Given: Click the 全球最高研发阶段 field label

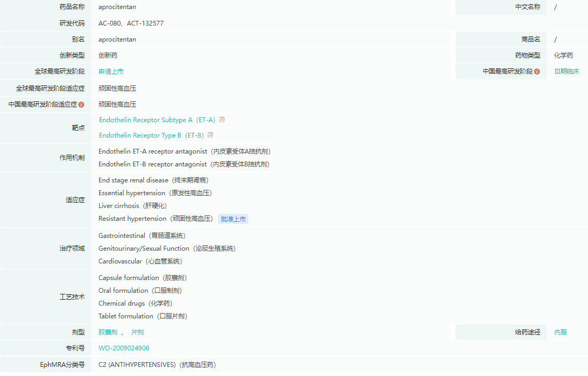Looking at the screenshot, I should point(60,71).
